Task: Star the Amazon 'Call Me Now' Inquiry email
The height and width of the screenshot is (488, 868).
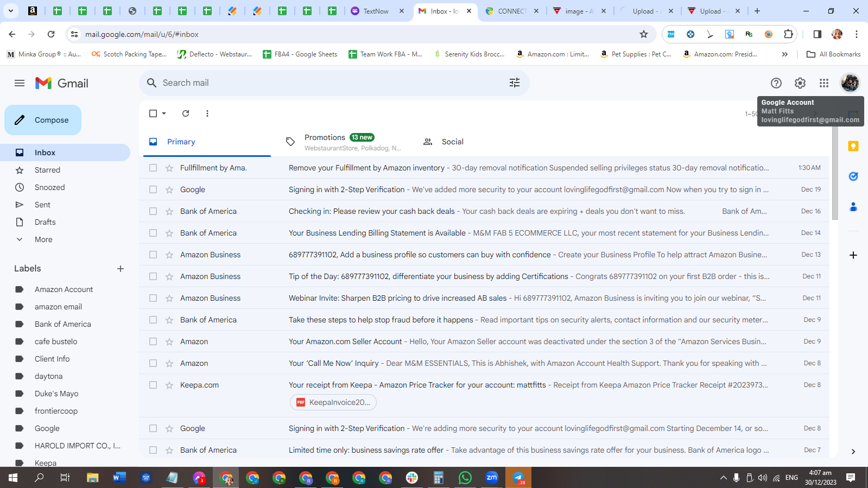Action: point(169,363)
